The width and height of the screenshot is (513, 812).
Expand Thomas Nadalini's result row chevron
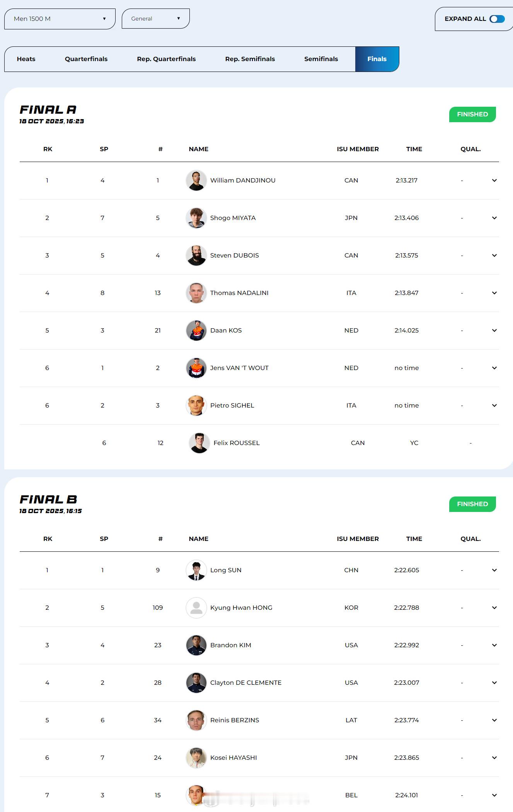[x=494, y=293]
